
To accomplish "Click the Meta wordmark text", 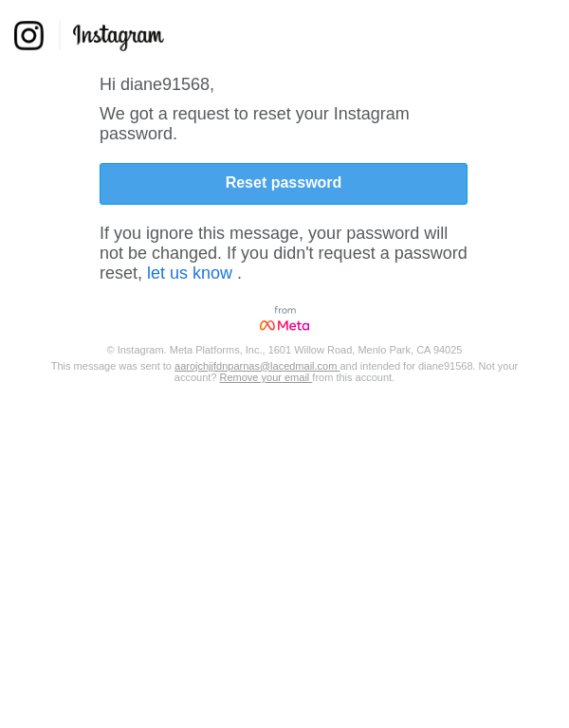I will click(x=293, y=325).
